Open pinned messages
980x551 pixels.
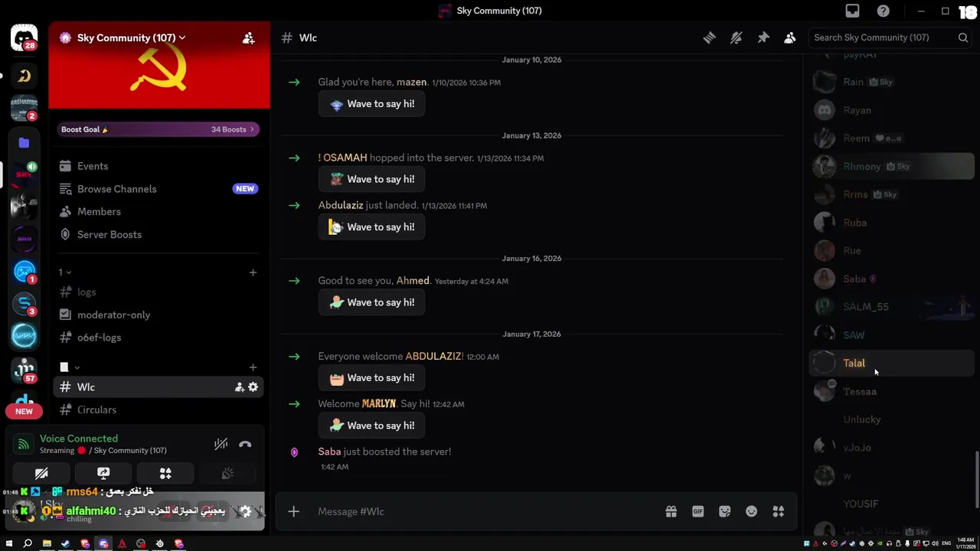(x=763, y=37)
